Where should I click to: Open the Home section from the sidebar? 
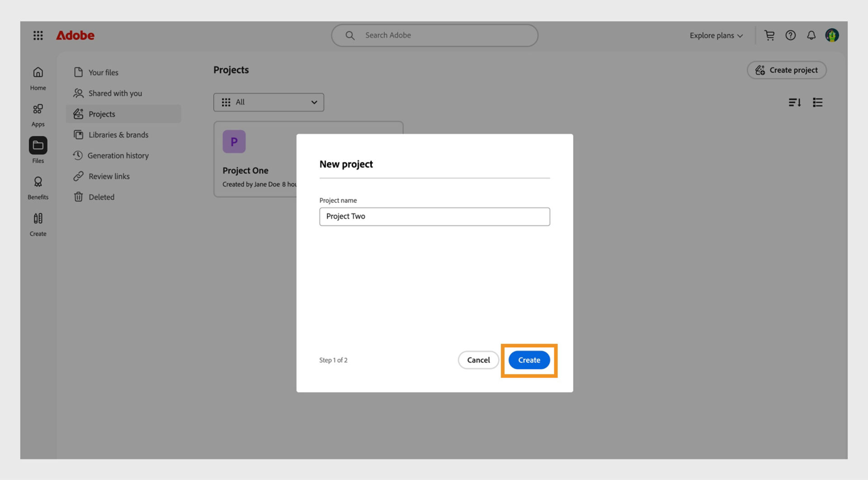(x=38, y=77)
